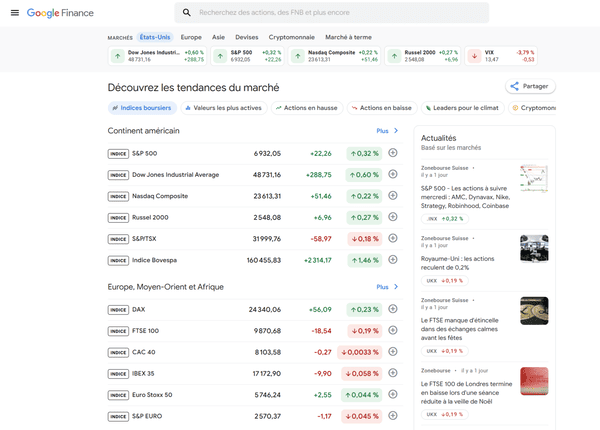This screenshot has height=430, width=600.
Task: Select the Indices boursiers filter chip
Action: click(141, 108)
